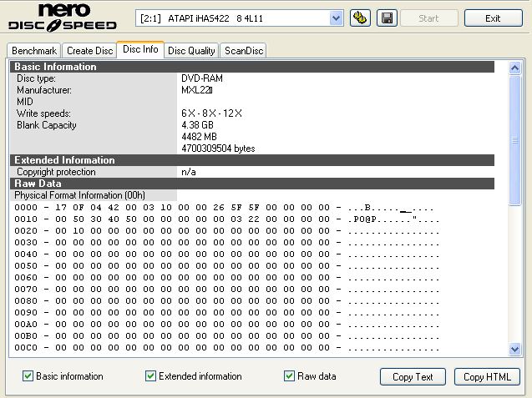Click the 00A0 hex data row
The image size is (532, 398).
coord(226,325)
